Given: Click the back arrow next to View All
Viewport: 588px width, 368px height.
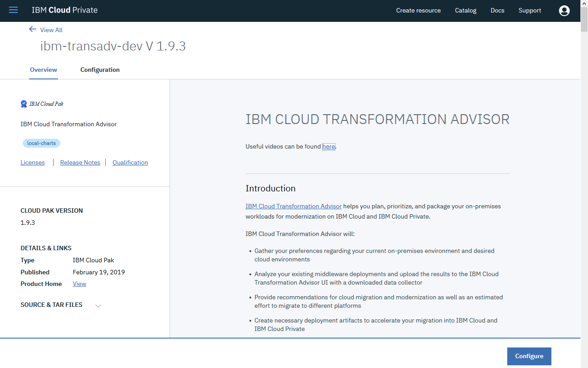Looking at the screenshot, I should point(32,29).
